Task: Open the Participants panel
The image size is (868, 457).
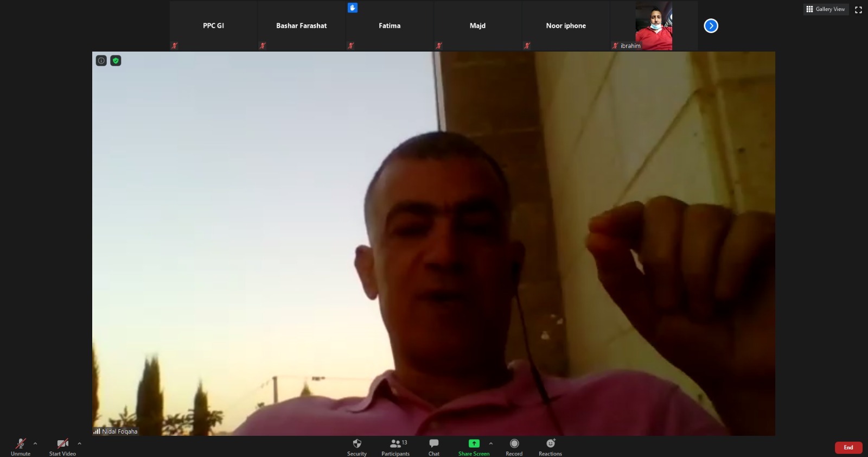Action: 395,446
